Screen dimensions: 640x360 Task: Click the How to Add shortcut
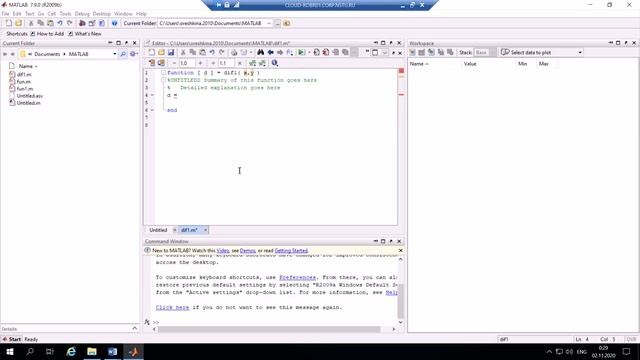(47, 34)
